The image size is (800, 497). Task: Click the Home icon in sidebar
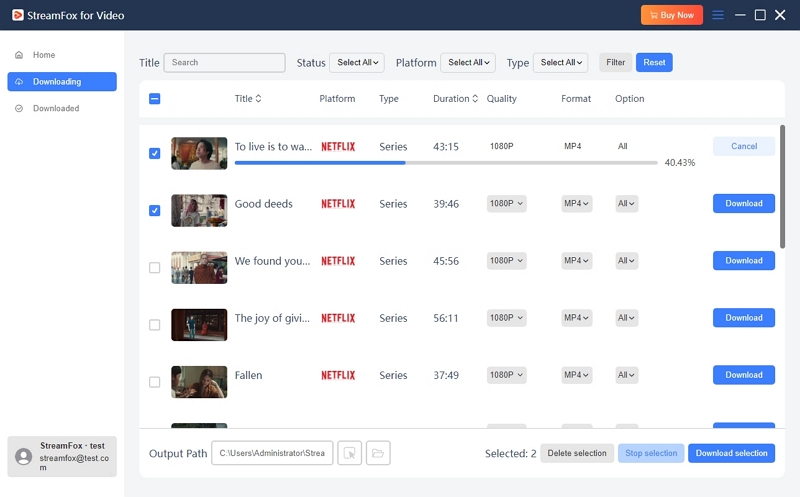[19, 55]
